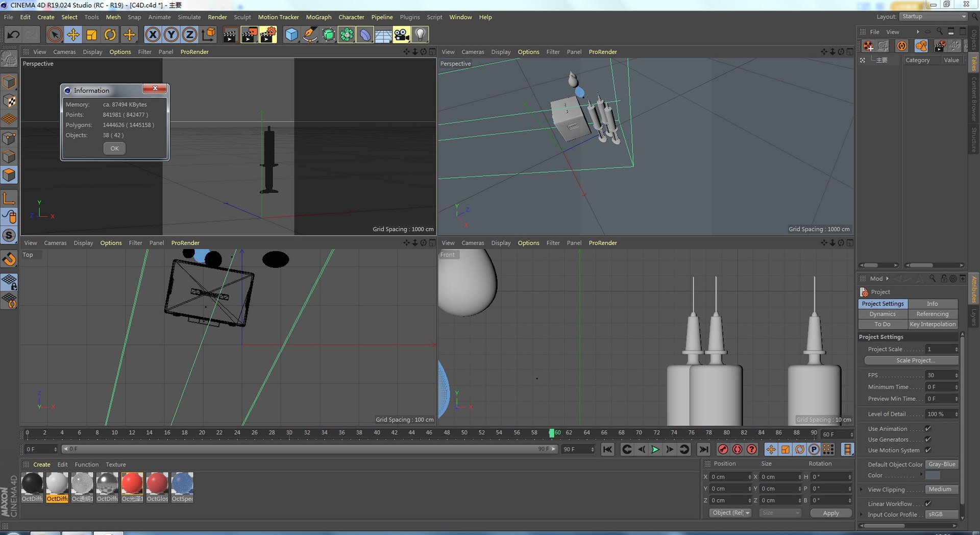The image size is (980, 535).
Task: Select the red OctGlos material thumbnail
Action: (157, 487)
